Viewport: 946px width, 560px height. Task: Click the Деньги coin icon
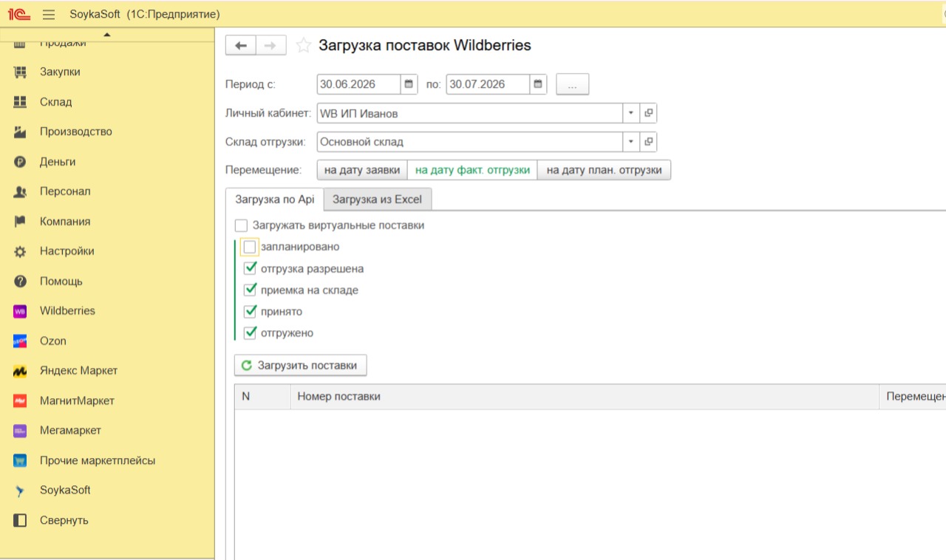tap(20, 162)
